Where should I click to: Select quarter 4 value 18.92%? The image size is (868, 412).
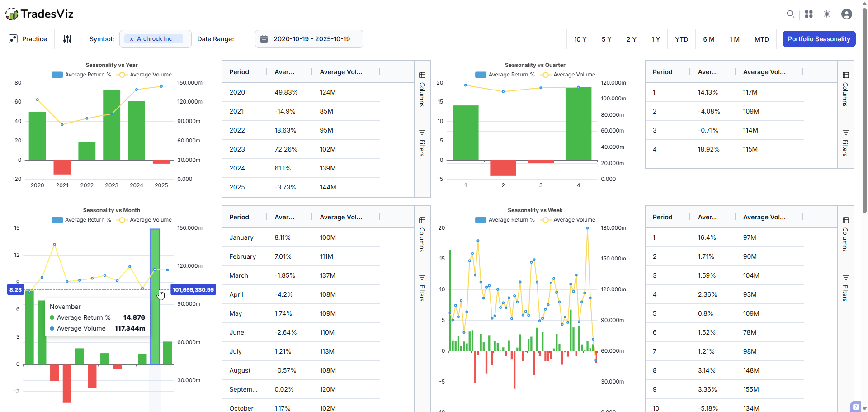click(x=708, y=149)
